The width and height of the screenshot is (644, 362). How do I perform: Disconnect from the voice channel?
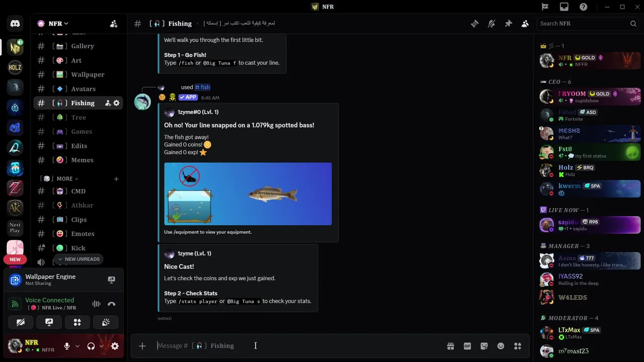[x=112, y=304]
